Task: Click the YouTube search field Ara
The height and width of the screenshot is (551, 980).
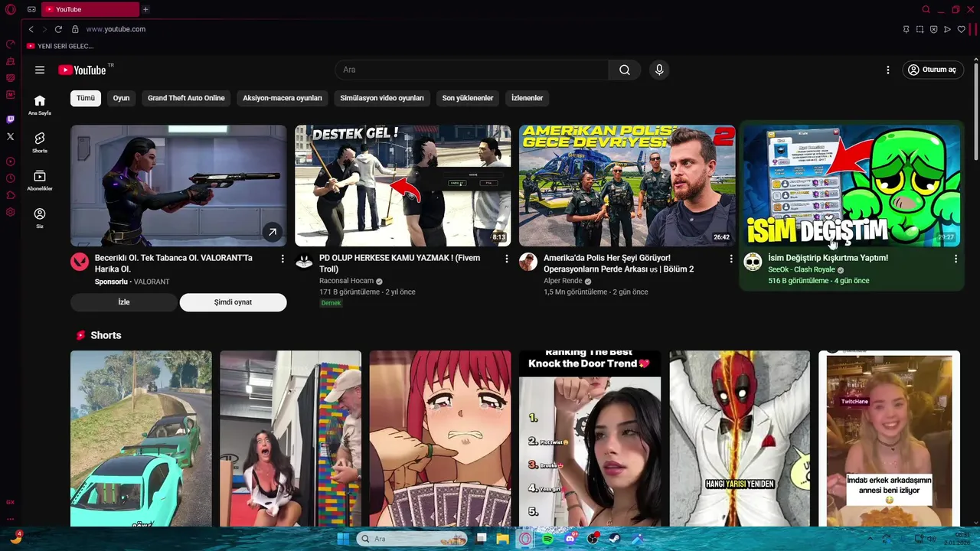Action: pyautogui.click(x=472, y=70)
